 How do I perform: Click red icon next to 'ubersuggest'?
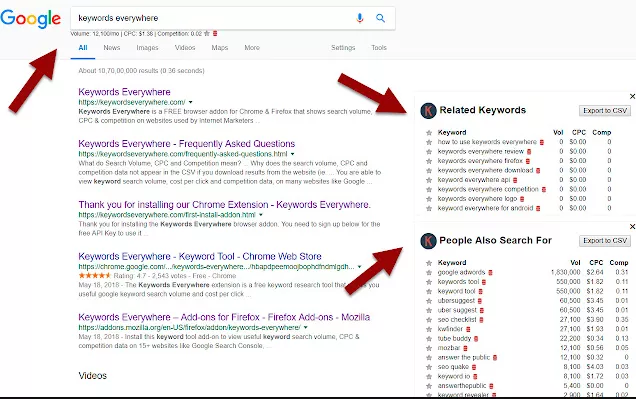pyautogui.click(x=479, y=301)
